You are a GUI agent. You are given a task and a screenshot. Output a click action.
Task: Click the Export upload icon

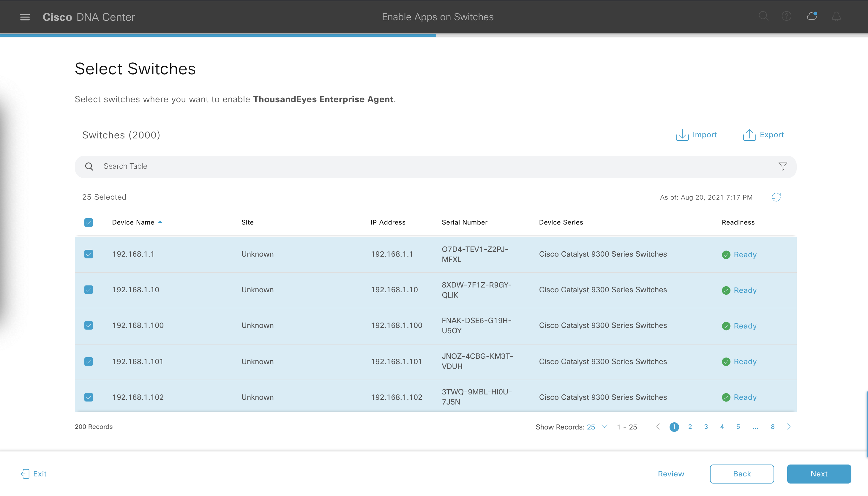click(749, 135)
